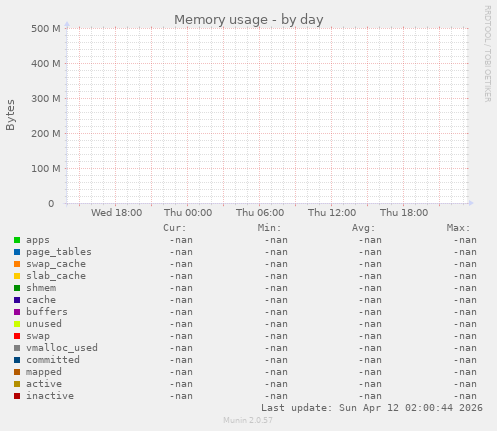
Task: Click the dark green shmem legend swatch
Action: tap(17, 288)
